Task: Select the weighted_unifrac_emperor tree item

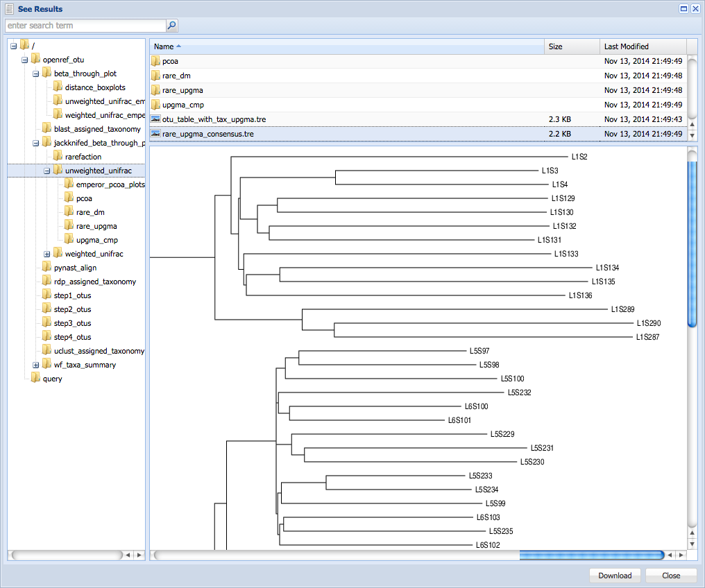Action: tap(105, 115)
